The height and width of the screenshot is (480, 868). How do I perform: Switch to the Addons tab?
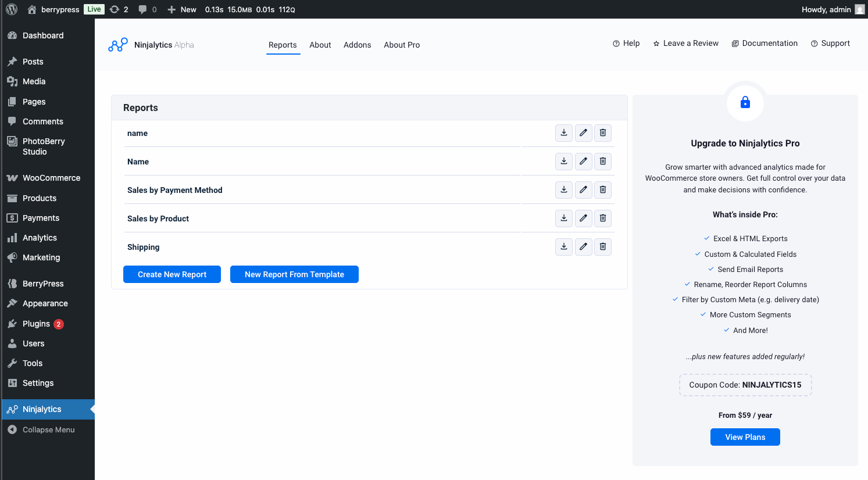[357, 45]
